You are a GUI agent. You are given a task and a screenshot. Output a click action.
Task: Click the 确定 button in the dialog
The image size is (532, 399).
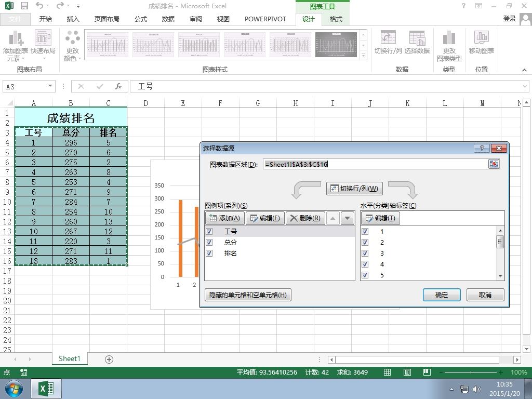pos(442,295)
